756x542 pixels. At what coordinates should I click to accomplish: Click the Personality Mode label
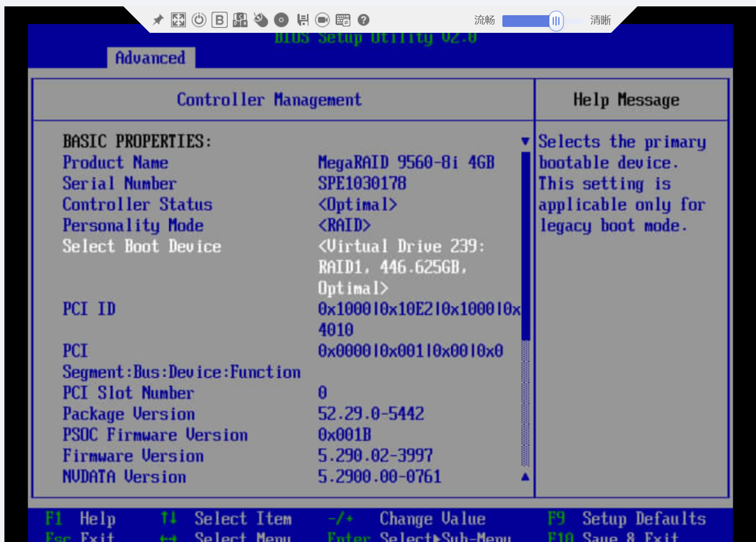point(133,225)
